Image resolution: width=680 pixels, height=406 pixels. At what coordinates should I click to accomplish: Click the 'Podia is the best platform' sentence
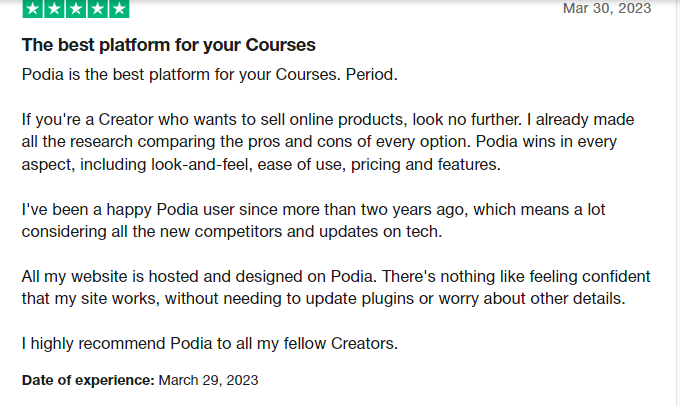coord(209,75)
